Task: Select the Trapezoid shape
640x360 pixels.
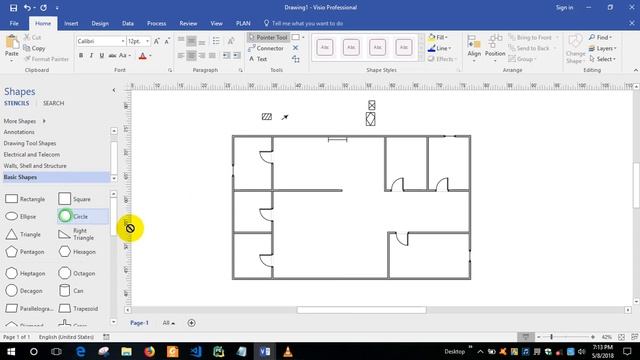Action: (x=78, y=309)
